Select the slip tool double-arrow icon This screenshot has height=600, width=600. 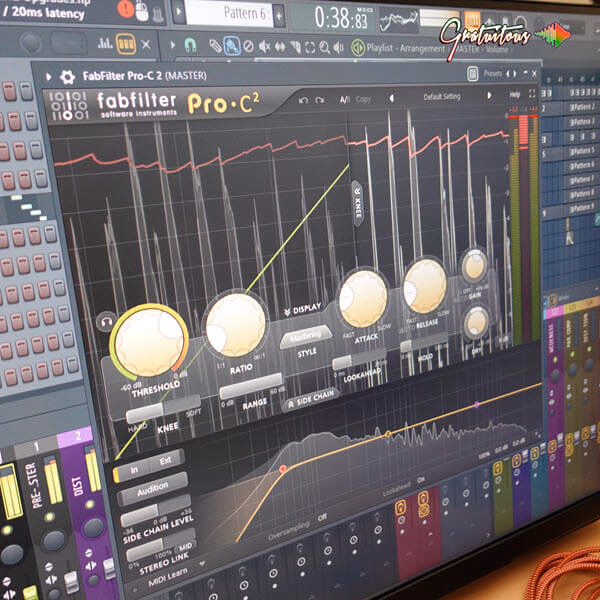pos(280,47)
